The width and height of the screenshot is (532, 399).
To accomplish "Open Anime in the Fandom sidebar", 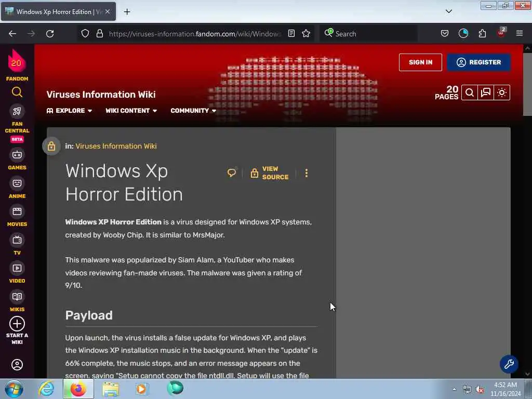I will tap(17, 188).
